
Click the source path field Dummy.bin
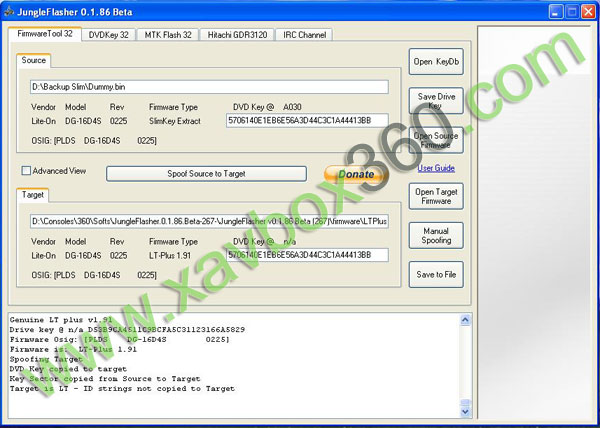pos(209,87)
